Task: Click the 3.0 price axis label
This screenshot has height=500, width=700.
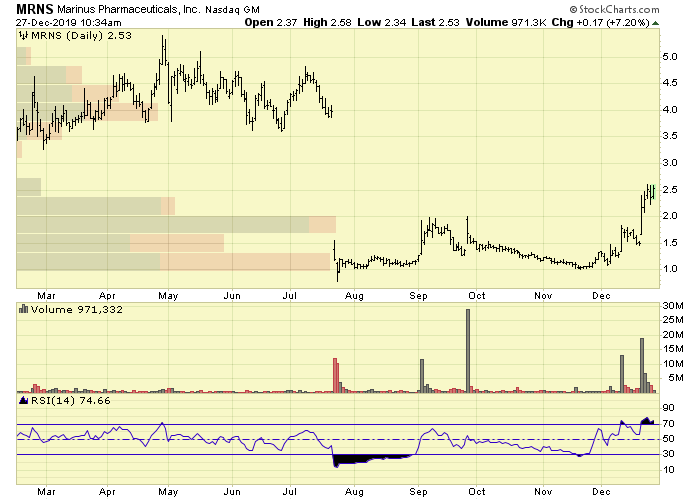Action: point(670,163)
